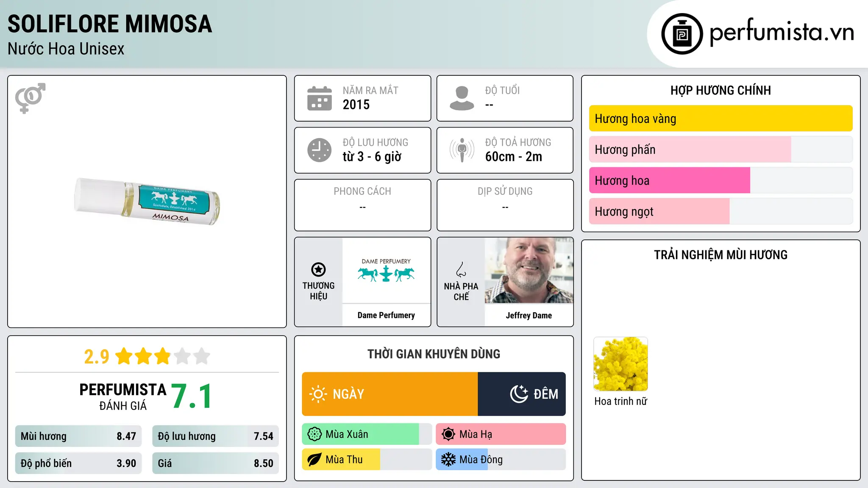
Task: Click the THƯƠNG HIỆU label
Action: (x=318, y=291)
